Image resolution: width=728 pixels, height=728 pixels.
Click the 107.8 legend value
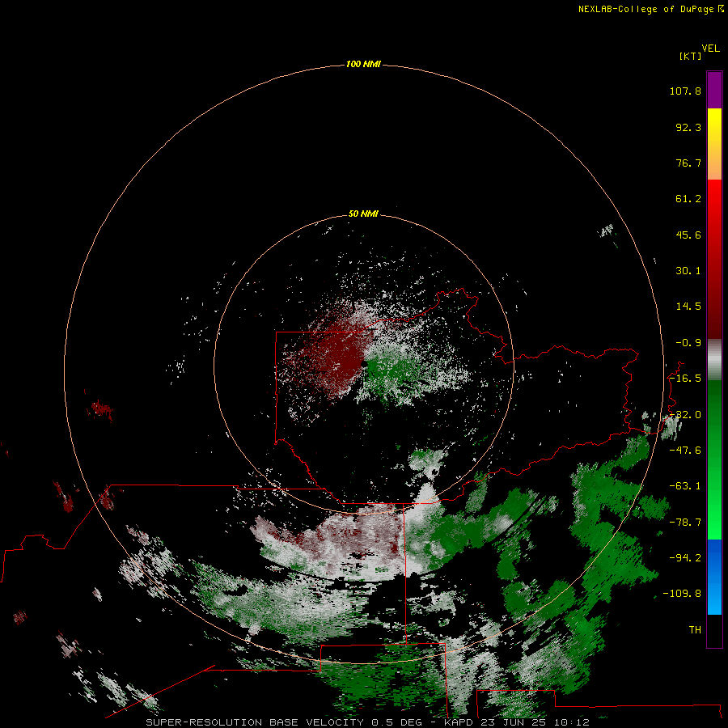coord(685,91)
